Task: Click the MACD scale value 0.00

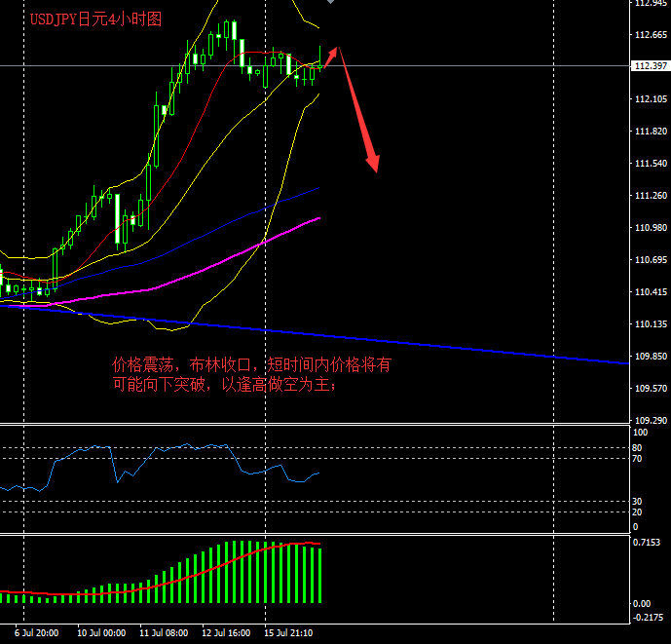Action: 642,604
